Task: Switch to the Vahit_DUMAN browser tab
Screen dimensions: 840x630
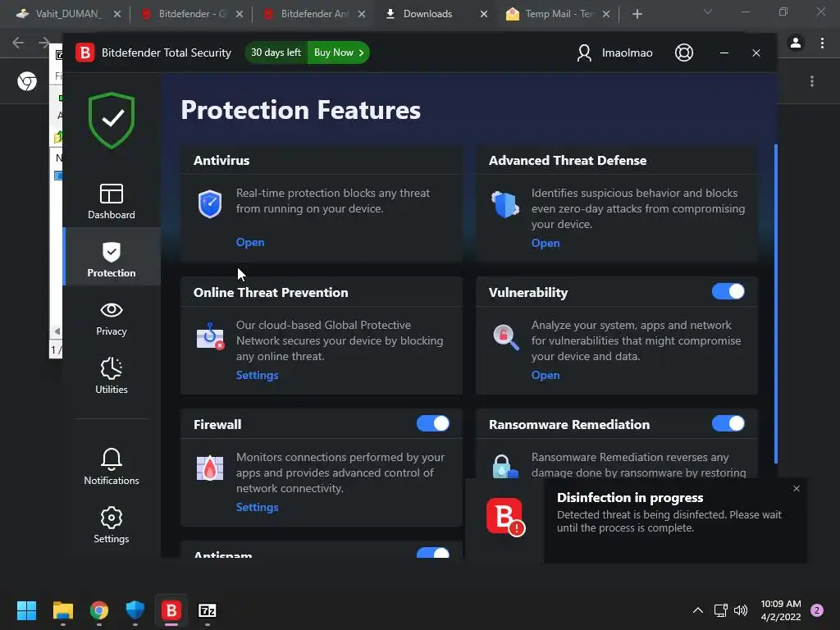Action: [x=68, y=14]
